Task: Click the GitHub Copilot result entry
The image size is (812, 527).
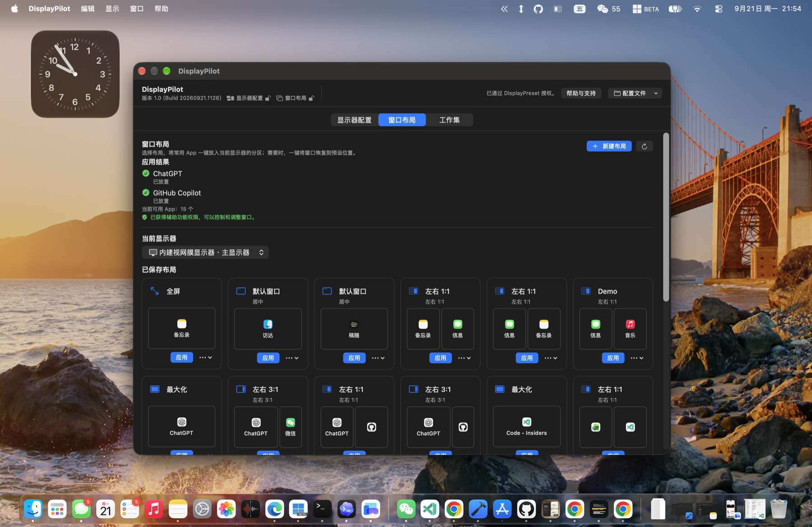Action: (x=171, y=196)
